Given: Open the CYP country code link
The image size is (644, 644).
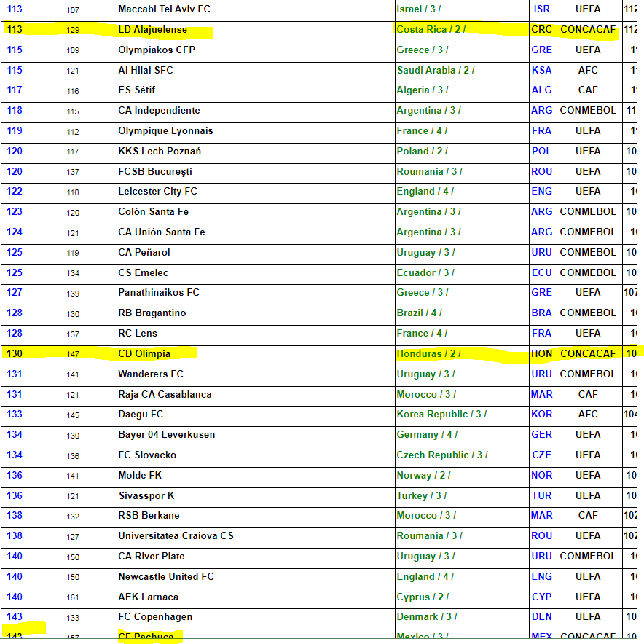Looking at the screenshot, I should coord(541,597).
